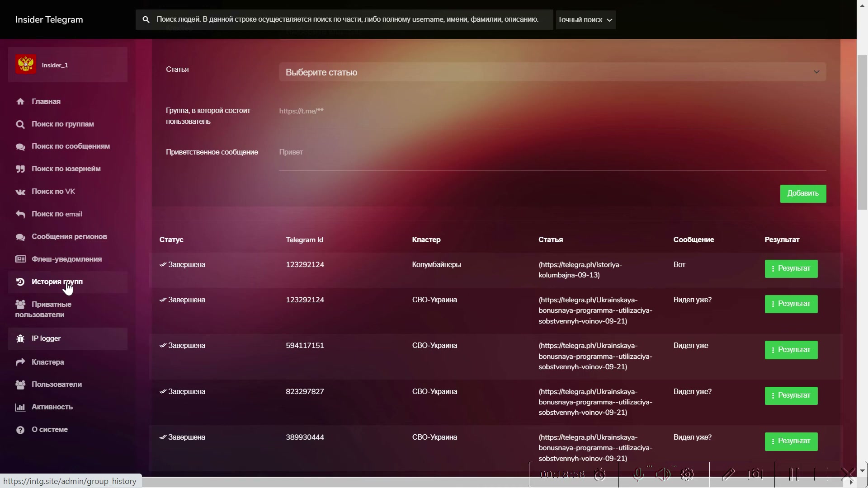Viewport: 868px width, 488px height.
Task: Click the Insider_1 username text
Action: coord(55,66)
